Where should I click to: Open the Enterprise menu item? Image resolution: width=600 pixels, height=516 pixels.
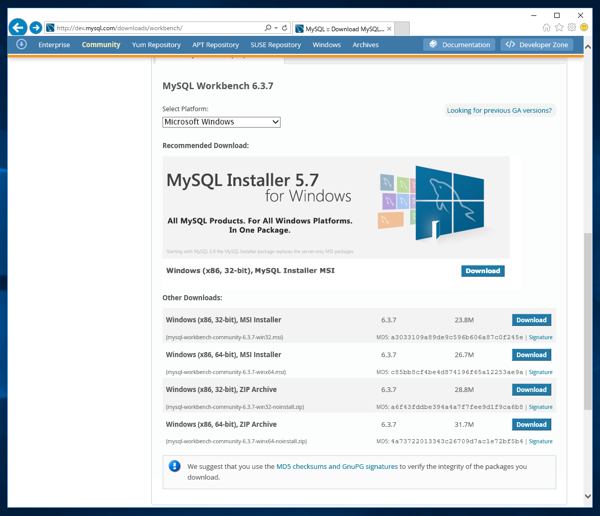point(54,45)
